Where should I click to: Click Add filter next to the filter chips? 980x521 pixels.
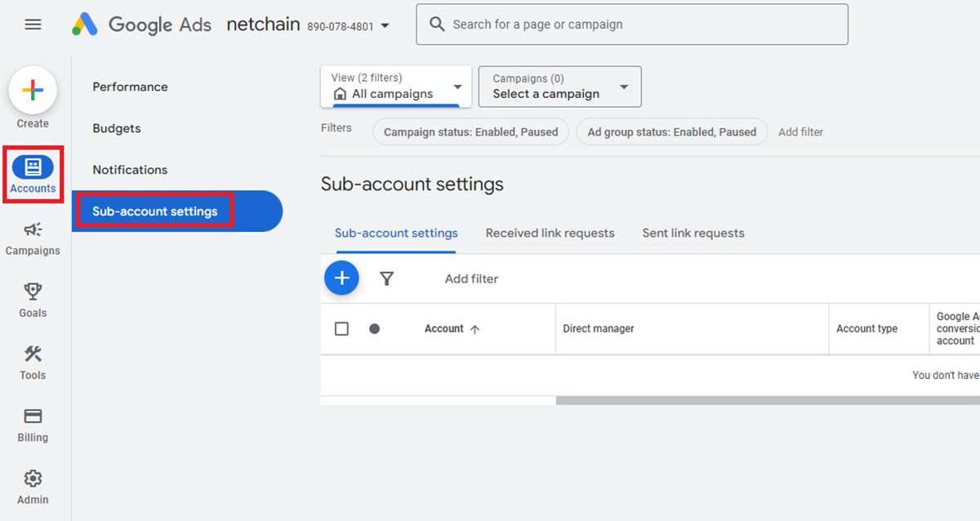[800, 131]
